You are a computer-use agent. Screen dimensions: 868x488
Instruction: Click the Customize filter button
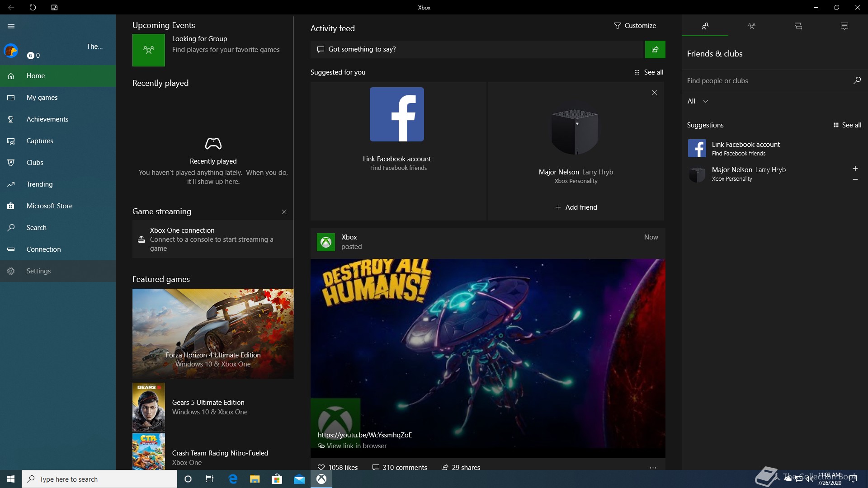[635, 26]
